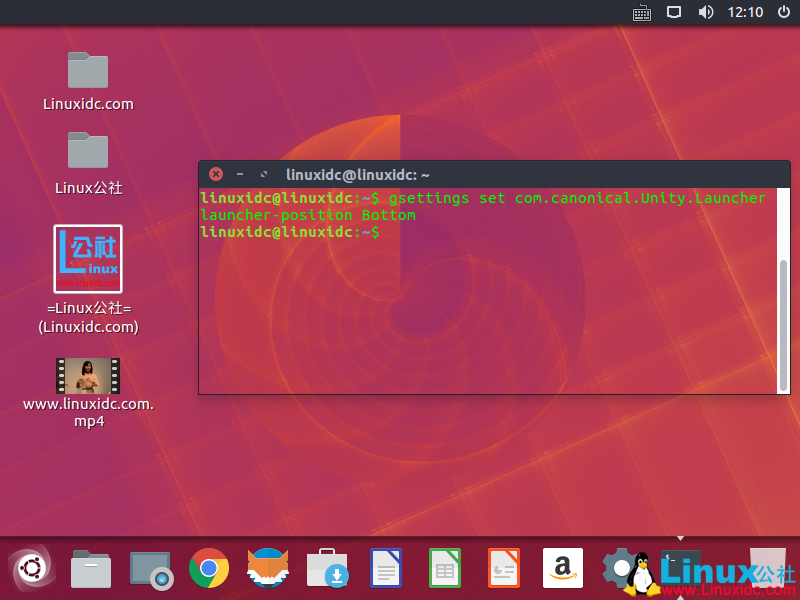Image resolution: width=800 pixels, height=600 pixels.
Task: Open Ubuntu Software from the launcher
Action: click(327, 568)
